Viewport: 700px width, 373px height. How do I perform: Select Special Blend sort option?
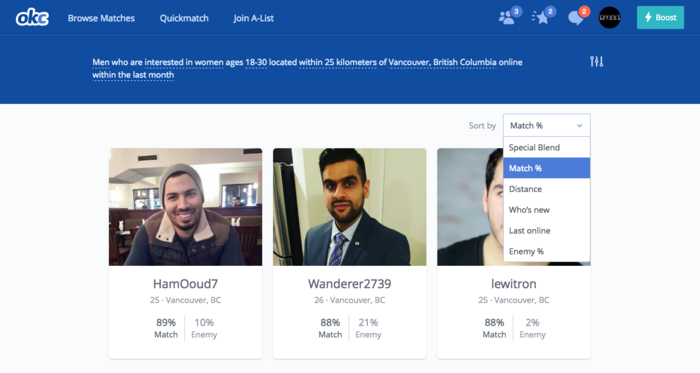[x=546, y=147]
